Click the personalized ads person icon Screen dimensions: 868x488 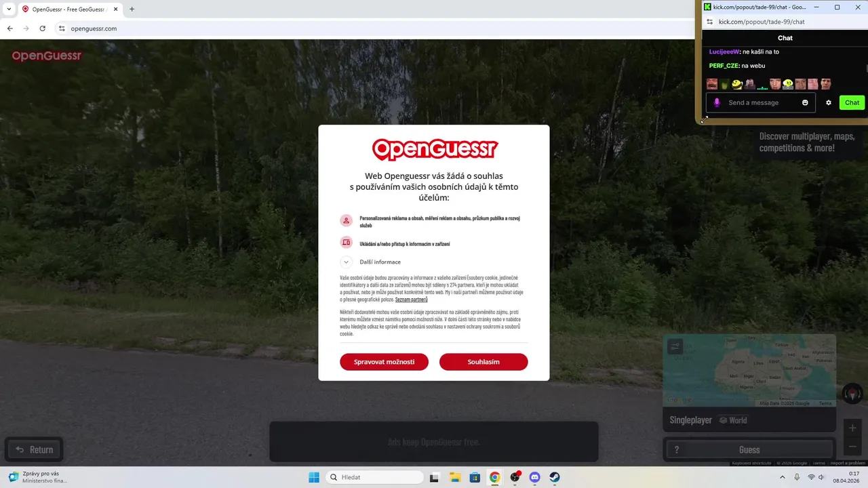(346, 220)
